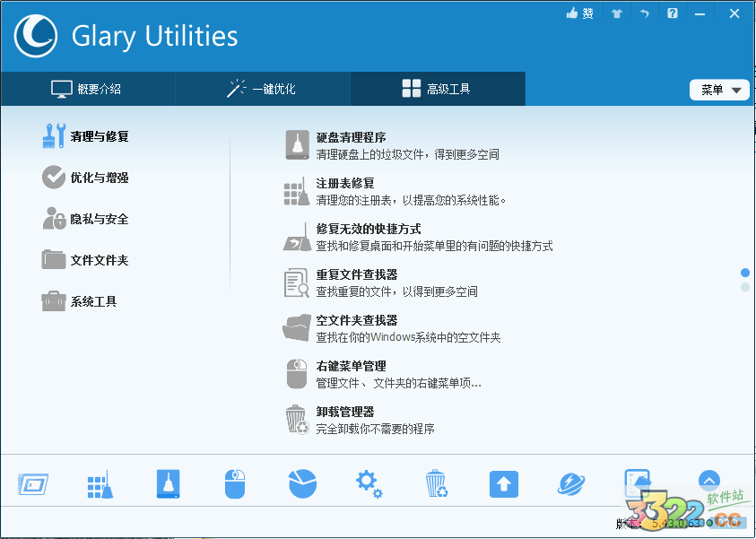Select the 高级工具 advanced tools tab

click(438, 89)
